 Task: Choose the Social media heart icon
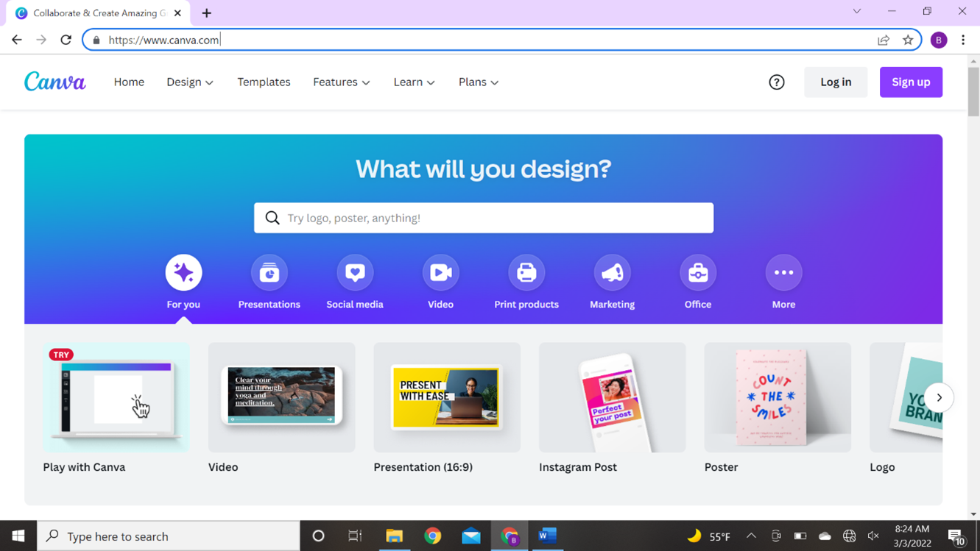point(355,273)
